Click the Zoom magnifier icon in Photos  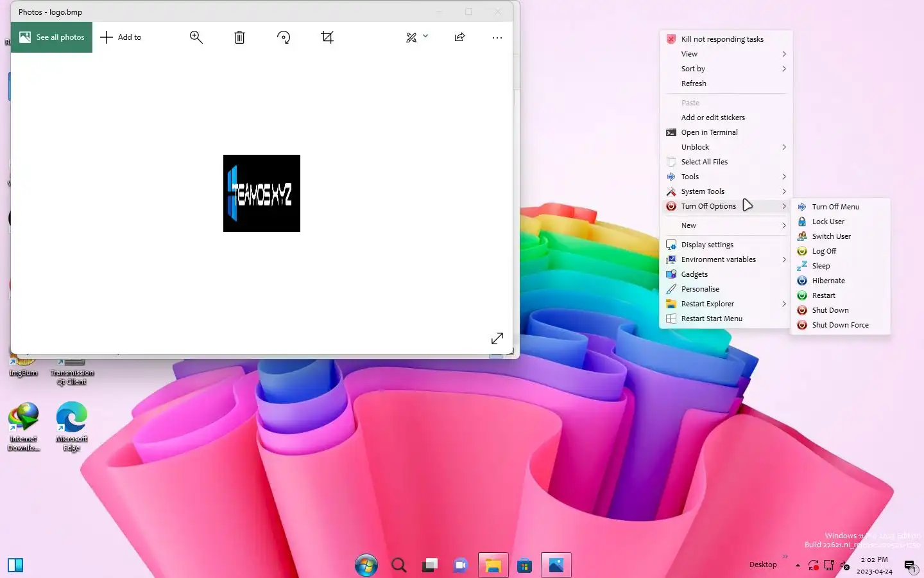coord(196,37)
